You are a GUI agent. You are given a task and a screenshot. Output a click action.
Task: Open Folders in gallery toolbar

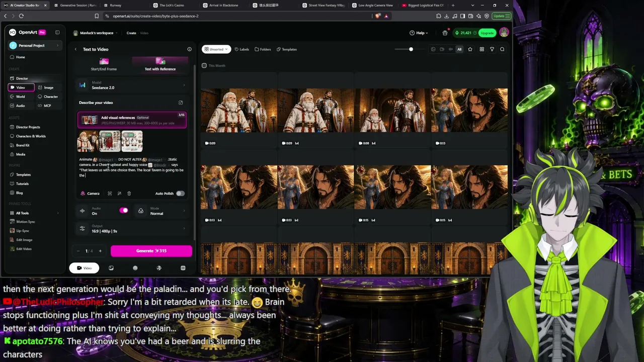click(263, 49)
